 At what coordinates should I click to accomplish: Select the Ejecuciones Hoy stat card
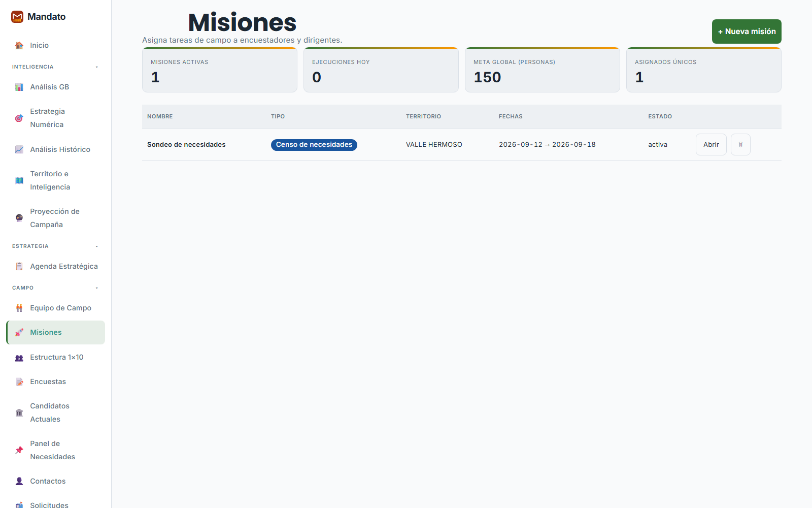pos(381,70)
